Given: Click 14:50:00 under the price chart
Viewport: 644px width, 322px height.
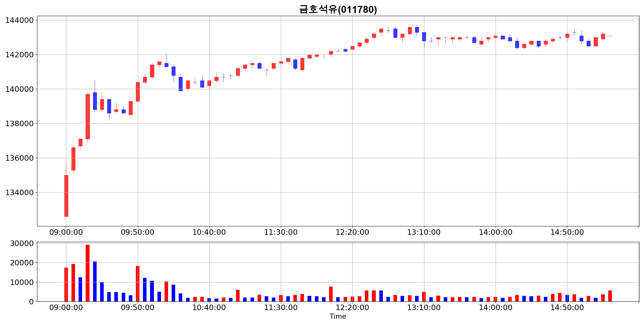Looking at the screenshot, I should point(567,232).
